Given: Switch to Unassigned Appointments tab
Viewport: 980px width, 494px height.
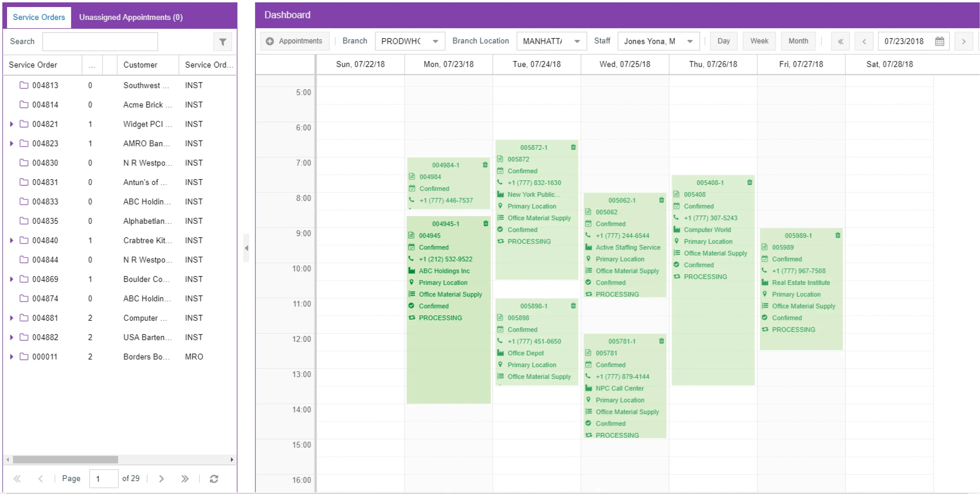Looking at the screenshot, I should [x=131, y=17].
